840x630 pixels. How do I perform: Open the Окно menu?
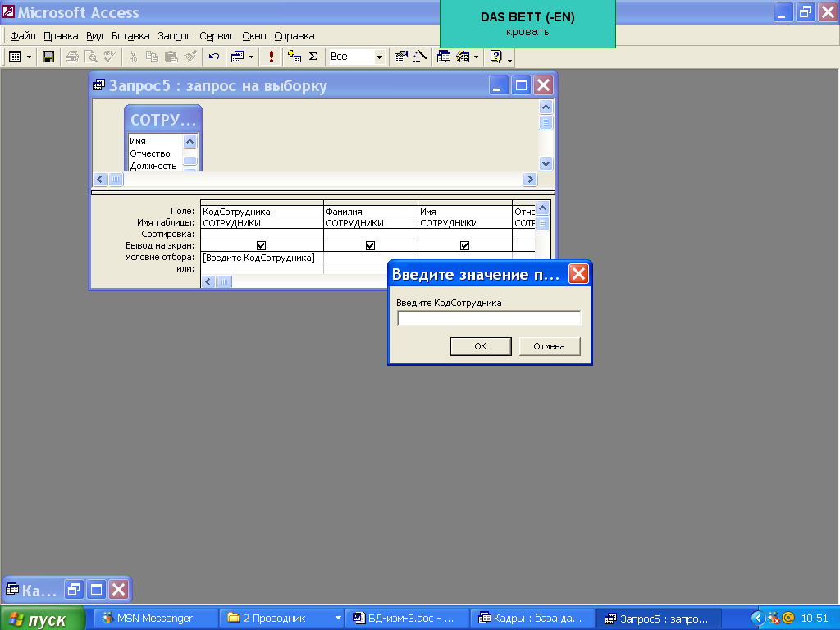(254, 36)
